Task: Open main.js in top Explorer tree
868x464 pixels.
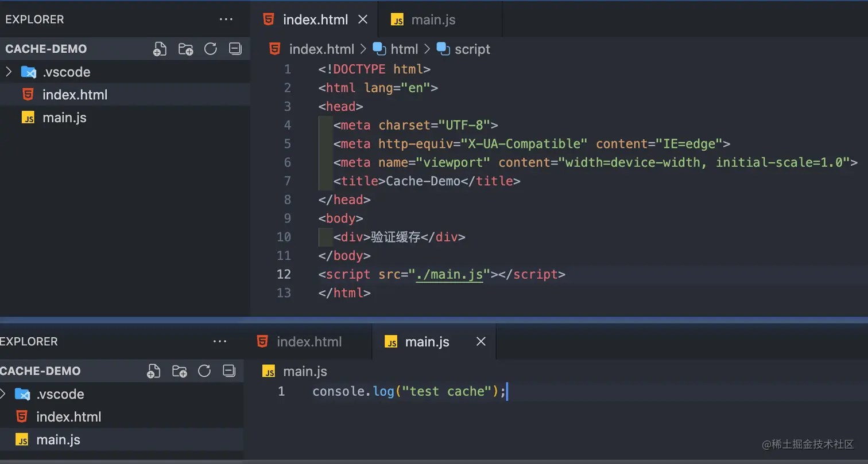Action: pos(125,118)
